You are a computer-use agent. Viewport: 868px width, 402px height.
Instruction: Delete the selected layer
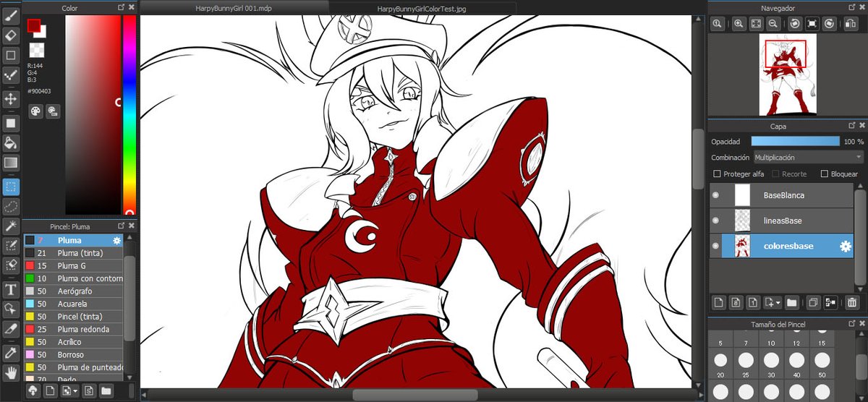pos(852,303)
